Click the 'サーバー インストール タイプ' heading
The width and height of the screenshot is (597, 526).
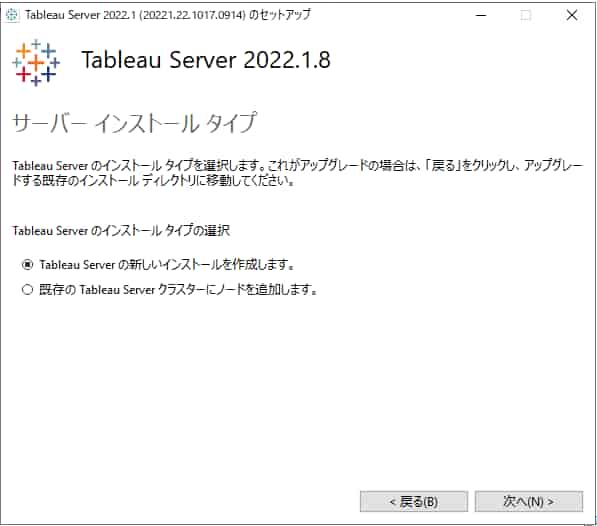point(134,123)
